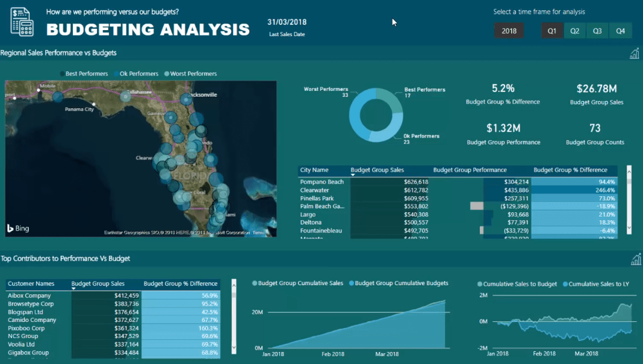Select Largo city row
Screen dimensions: 643x364
click(x=458, y=214)
